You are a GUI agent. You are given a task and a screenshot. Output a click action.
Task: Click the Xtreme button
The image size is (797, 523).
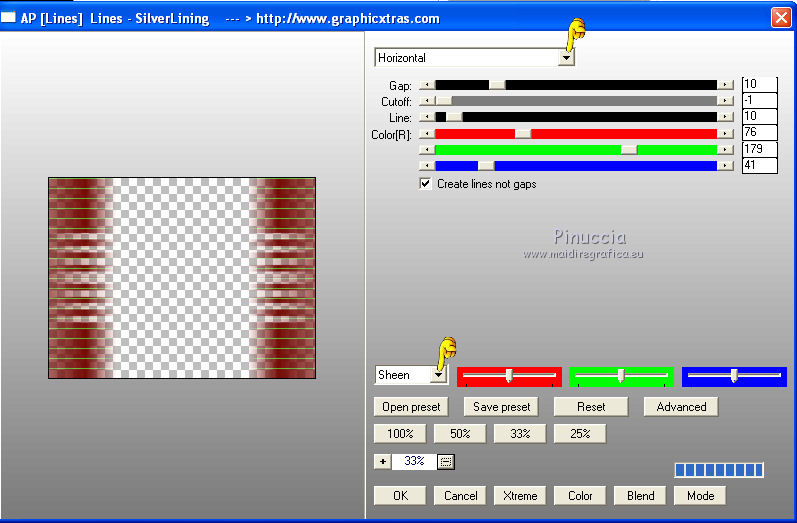[520, 495]
